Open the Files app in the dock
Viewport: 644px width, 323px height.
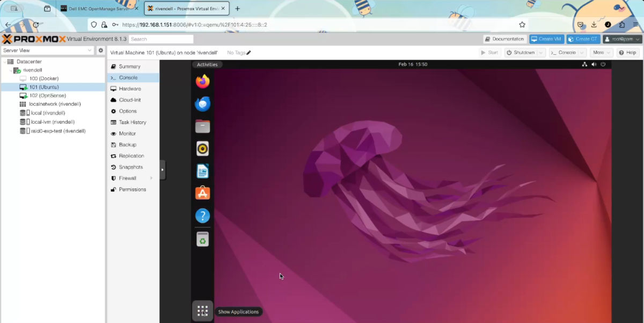(202, 126)
